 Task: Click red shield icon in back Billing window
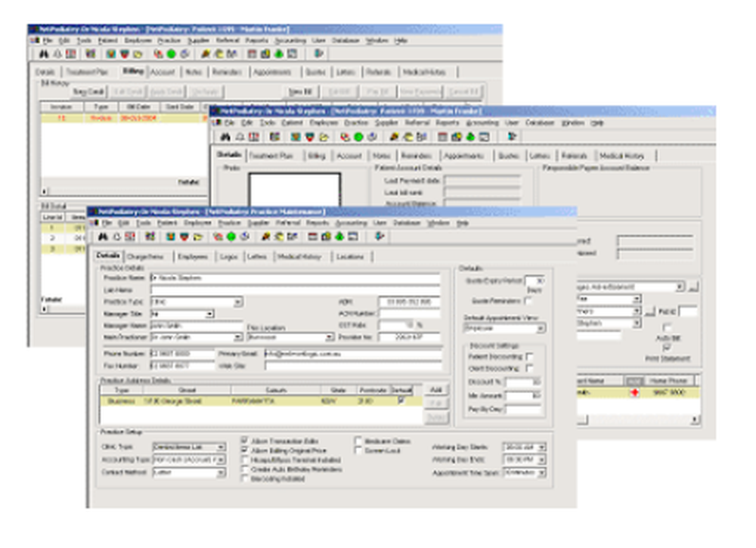[x=125, y=54]
